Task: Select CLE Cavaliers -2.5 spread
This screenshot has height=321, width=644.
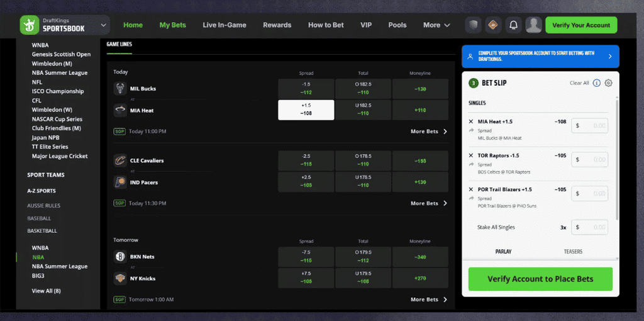Action: click(x=306, y=160)
